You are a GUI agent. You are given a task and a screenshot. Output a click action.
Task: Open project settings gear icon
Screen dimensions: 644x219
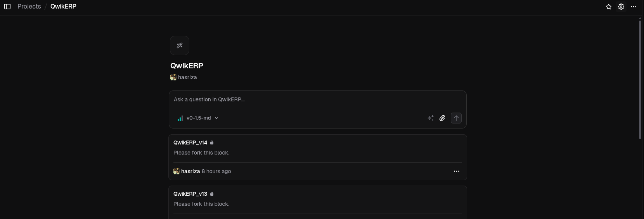(x=621, y=7)
